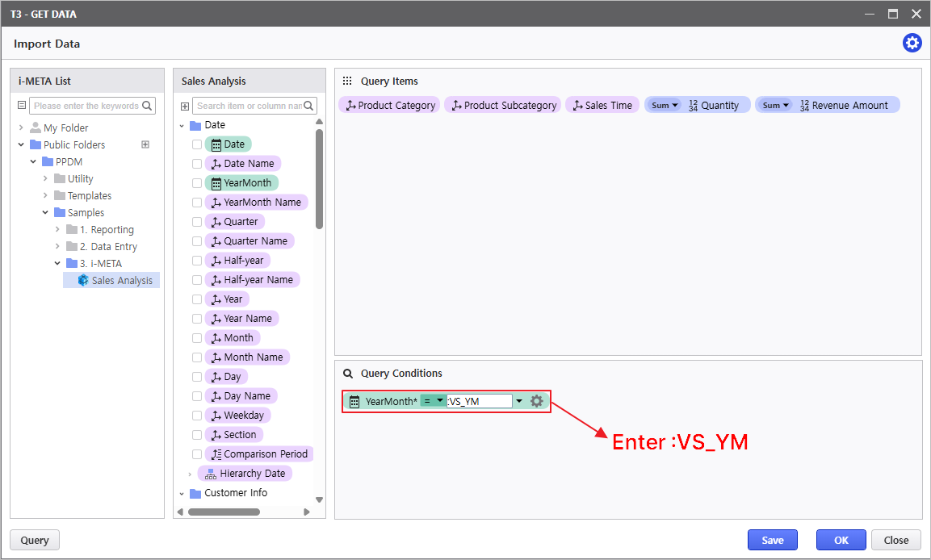This screenshot has height=560, width=931.
Task: Check the Date item checkbox
Action: point(197,144)
